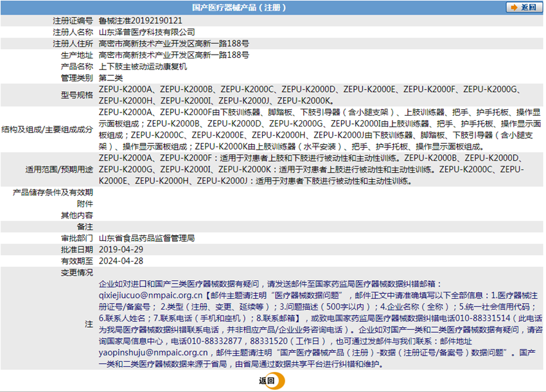
Task: Click the 型号规格 model list text
Action: 310,95
